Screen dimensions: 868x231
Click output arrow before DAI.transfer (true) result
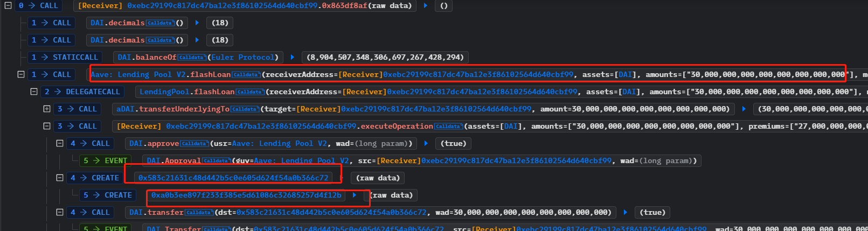(x=625, y=212)
